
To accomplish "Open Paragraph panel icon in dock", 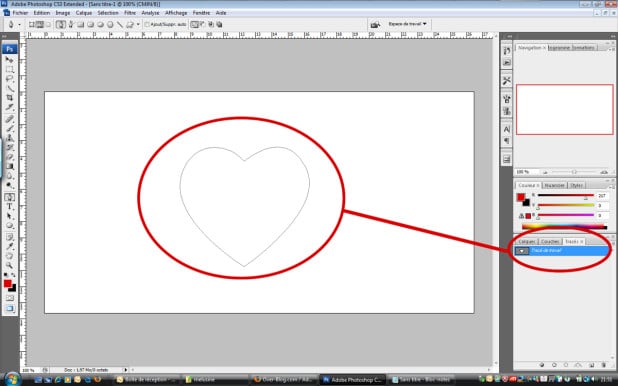I will [507, 141].
